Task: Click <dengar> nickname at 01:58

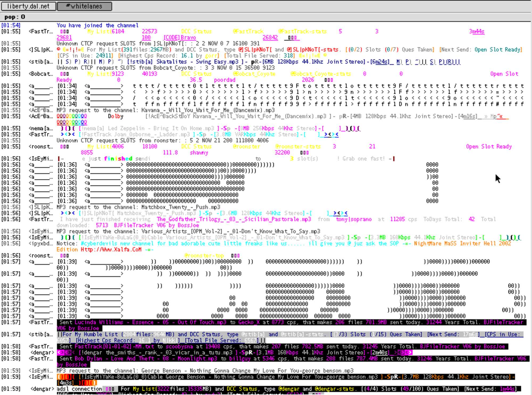Action: pos(42,353)
